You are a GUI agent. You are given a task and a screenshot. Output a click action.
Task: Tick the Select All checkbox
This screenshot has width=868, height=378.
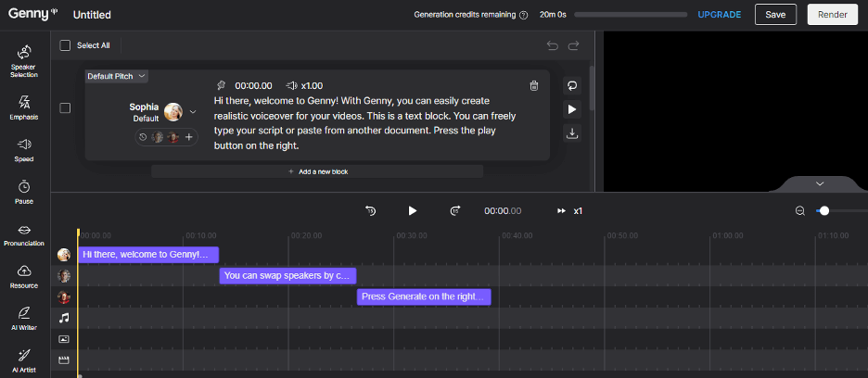coord(65,45)
